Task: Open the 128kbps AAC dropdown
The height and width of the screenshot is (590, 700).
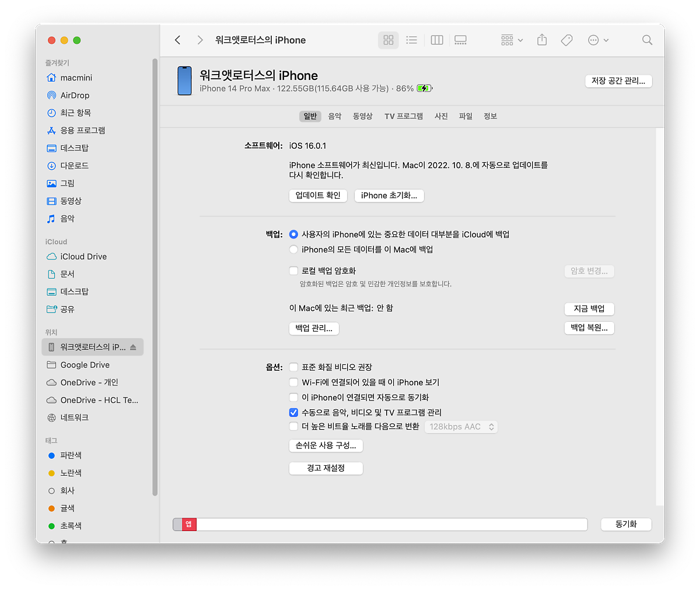Action: (x=461, y=427)
